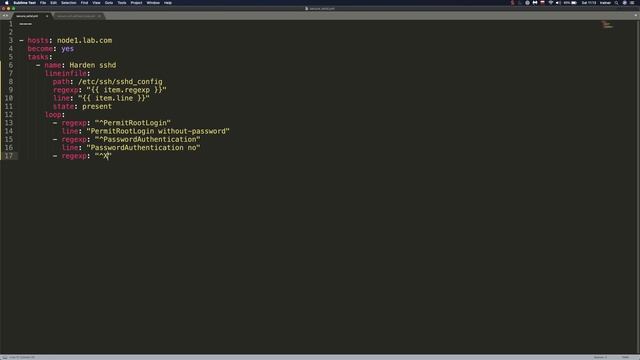Open the File menu
This screenshot has width=640, height=360.
pos(43,3)
